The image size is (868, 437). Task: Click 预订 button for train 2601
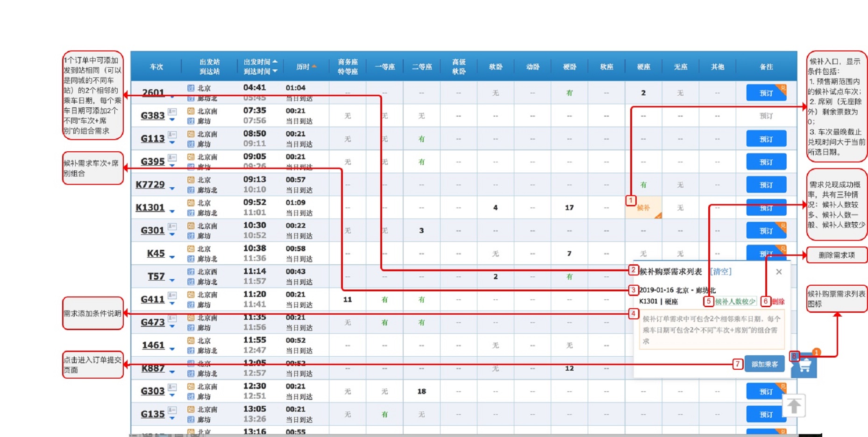766,93
